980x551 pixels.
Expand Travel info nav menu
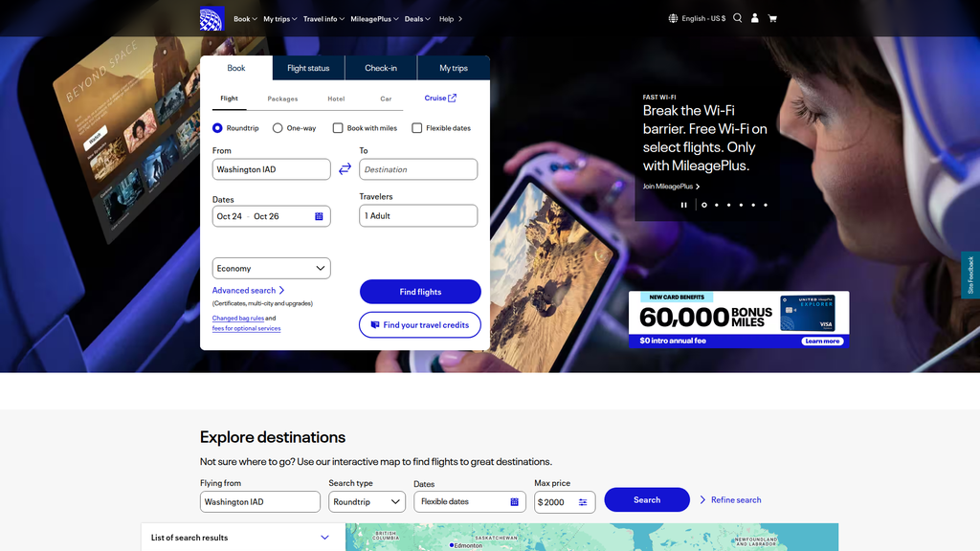click(323, 19)
